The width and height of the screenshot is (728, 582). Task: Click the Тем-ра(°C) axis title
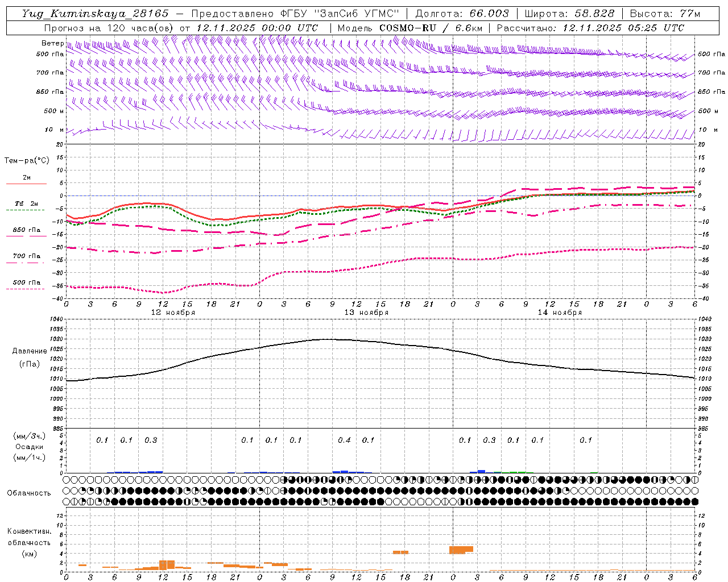(27, 161)
